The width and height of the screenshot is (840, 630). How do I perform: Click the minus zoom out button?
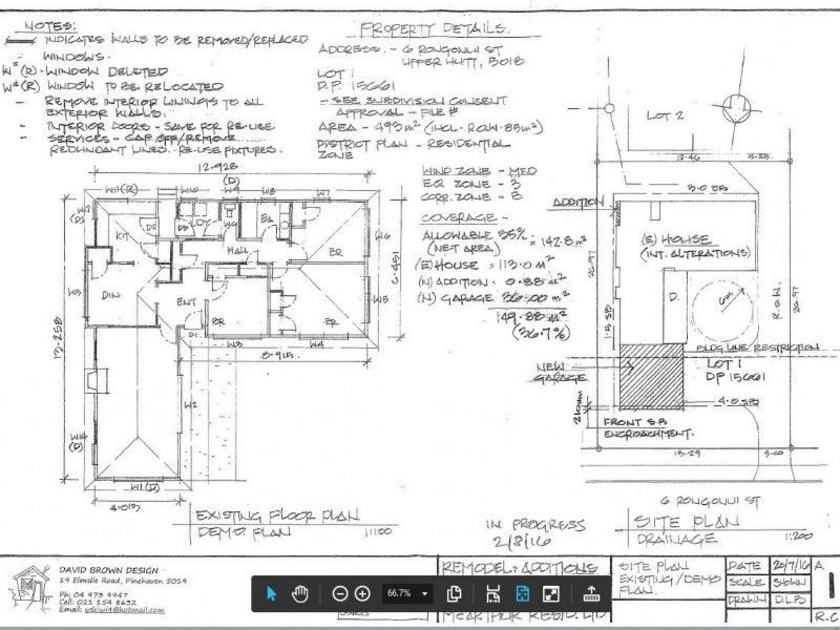click(340, 594)
